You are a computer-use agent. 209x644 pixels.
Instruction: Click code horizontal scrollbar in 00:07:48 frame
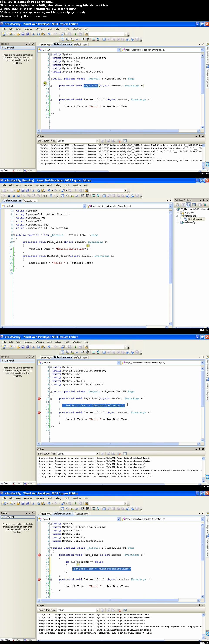coord(110,600)
